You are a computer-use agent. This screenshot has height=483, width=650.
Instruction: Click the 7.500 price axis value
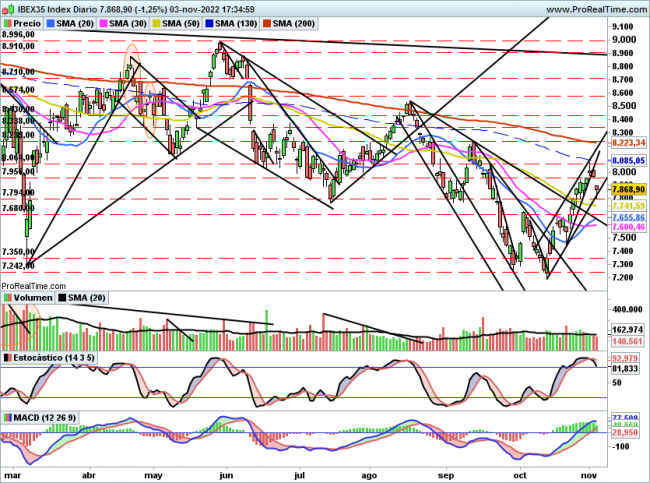pyautogui.click(x=624, y=238)
